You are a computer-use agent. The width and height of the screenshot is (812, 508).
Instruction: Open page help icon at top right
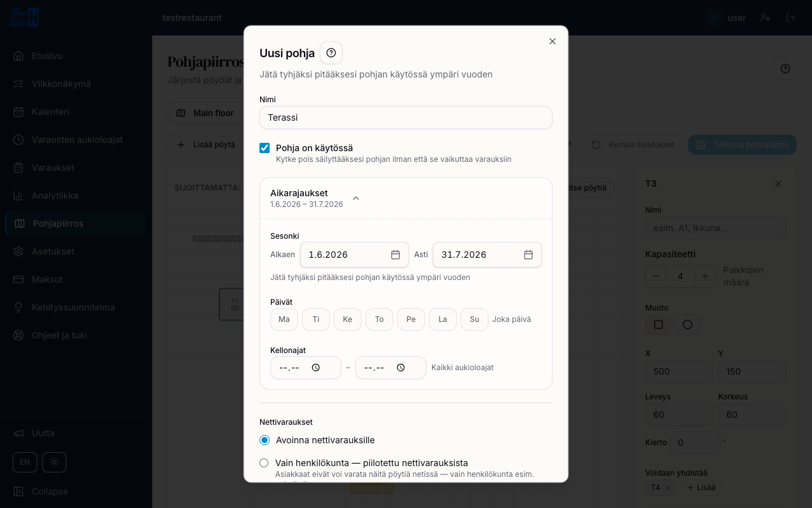pos(785,69)
